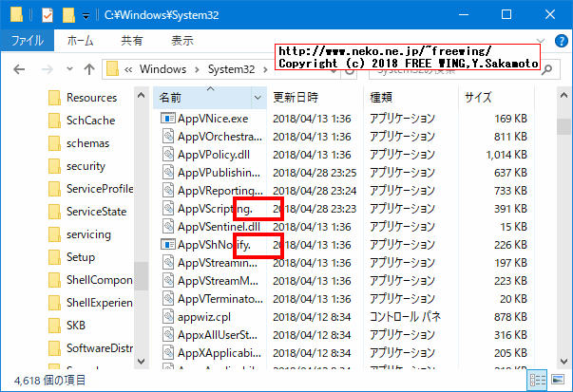Screen dimensions: 573x392
Task: Click the Properties quick access icon
Action: [x=48, y=15]
